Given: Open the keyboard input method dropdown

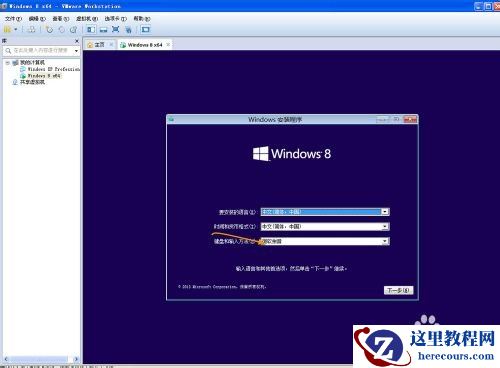Looking at the screenshot, I should [325, 241].
